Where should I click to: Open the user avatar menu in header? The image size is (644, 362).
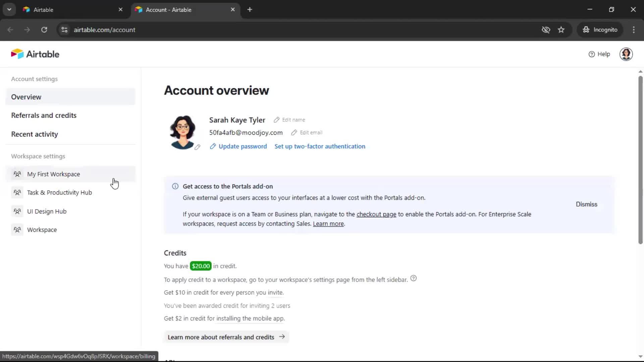click(x=626, y=54)
